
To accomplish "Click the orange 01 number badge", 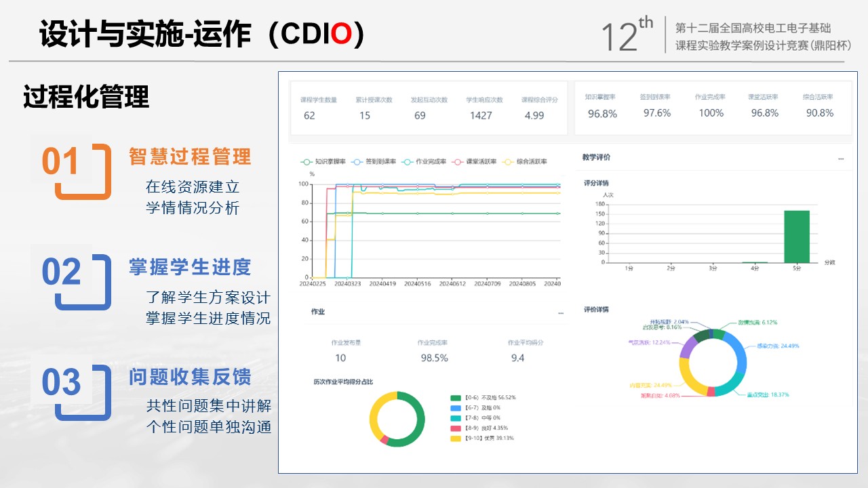I will pos(61,163).
